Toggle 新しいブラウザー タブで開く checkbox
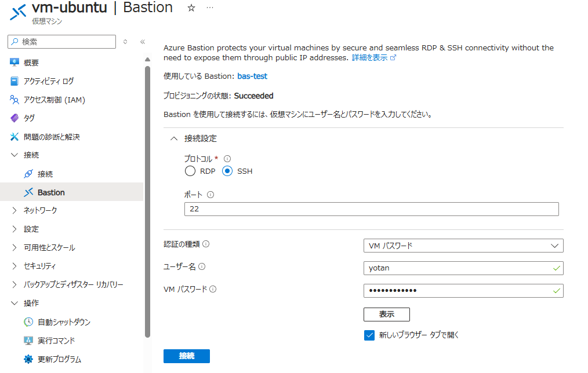 point(369,335)
